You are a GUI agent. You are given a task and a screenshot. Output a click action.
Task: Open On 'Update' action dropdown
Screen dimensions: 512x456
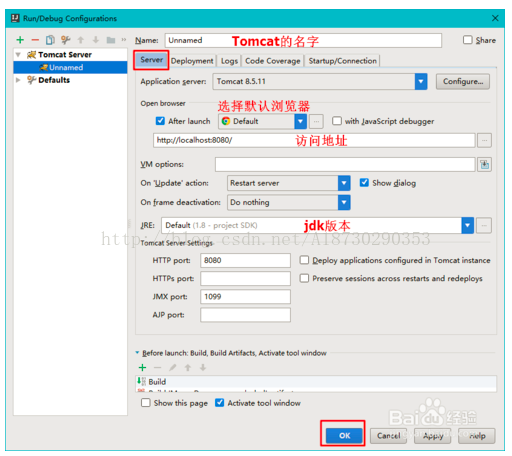pos(344,183)
